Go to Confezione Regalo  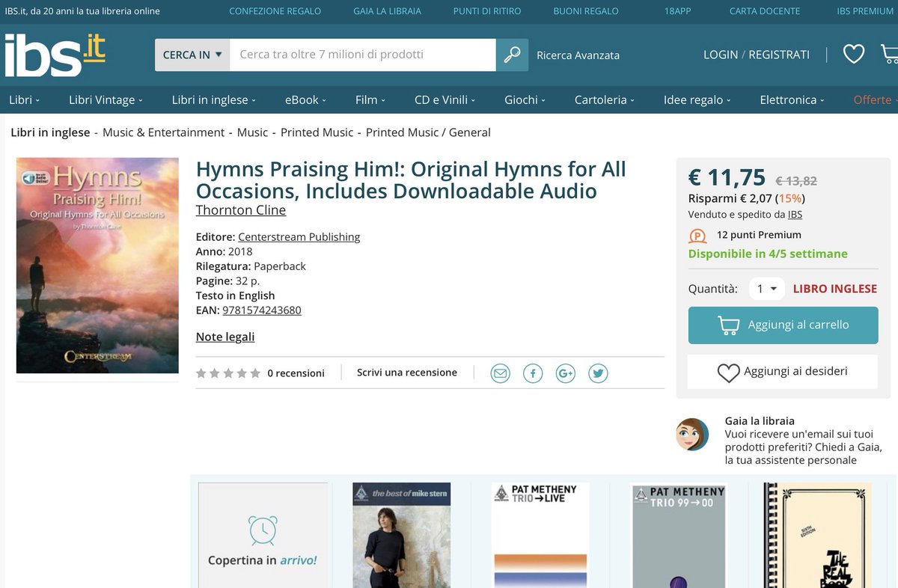275,11
